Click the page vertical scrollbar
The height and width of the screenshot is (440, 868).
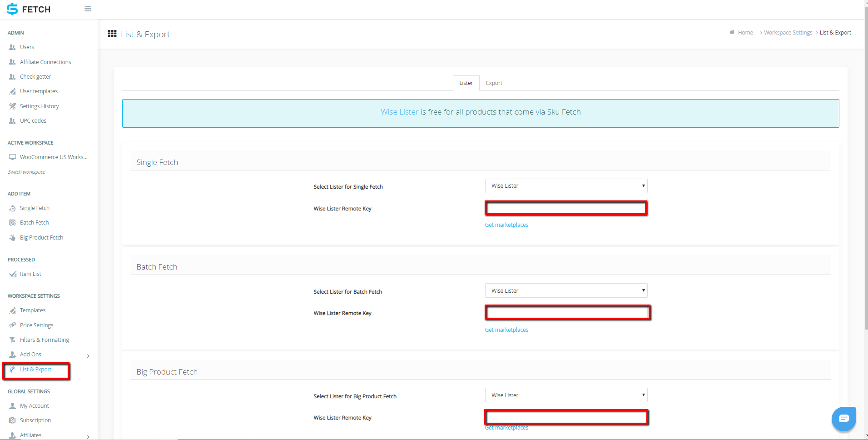coord(866,168)
